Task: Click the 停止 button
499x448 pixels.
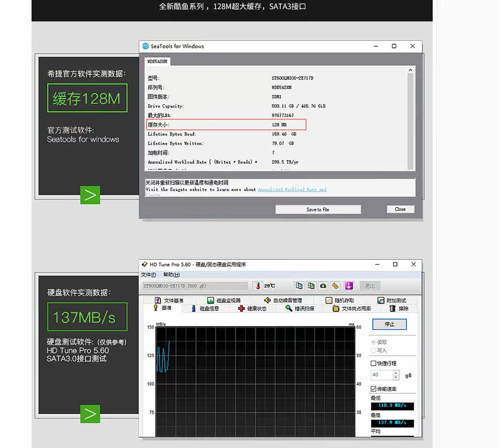Action: [x=389, y=324]
